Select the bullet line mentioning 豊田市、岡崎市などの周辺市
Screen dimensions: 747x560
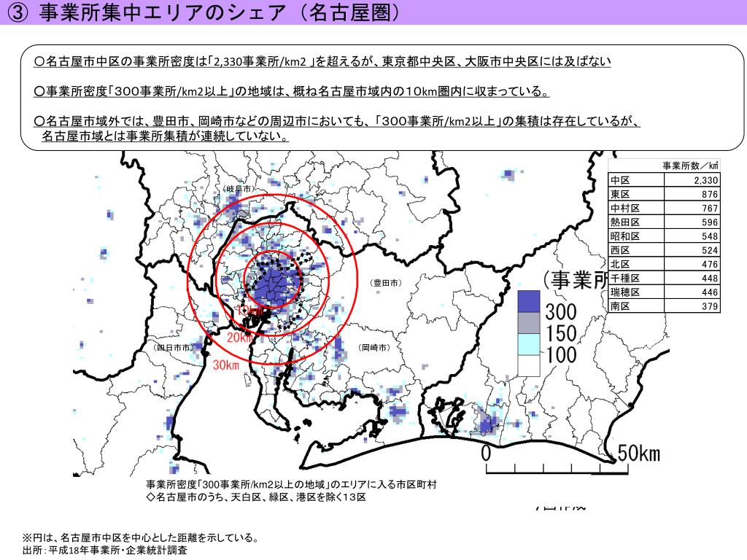click(x=336, y=121)
